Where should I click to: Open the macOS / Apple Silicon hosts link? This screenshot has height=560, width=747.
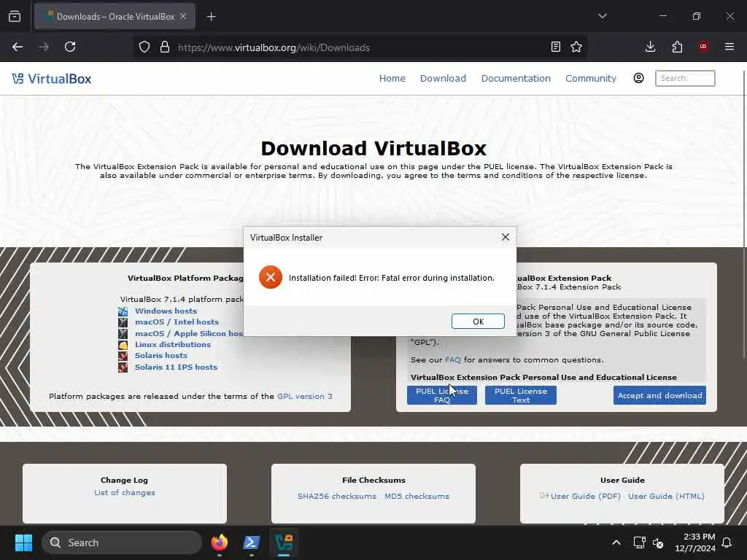coord(189,333)
